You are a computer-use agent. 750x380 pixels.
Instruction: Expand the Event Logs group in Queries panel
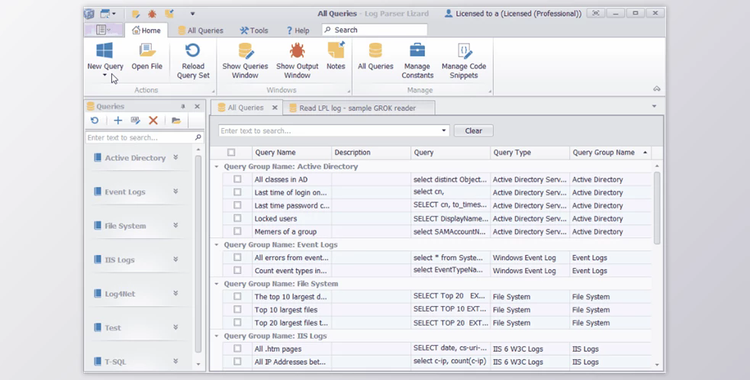(x=176, y=191)
